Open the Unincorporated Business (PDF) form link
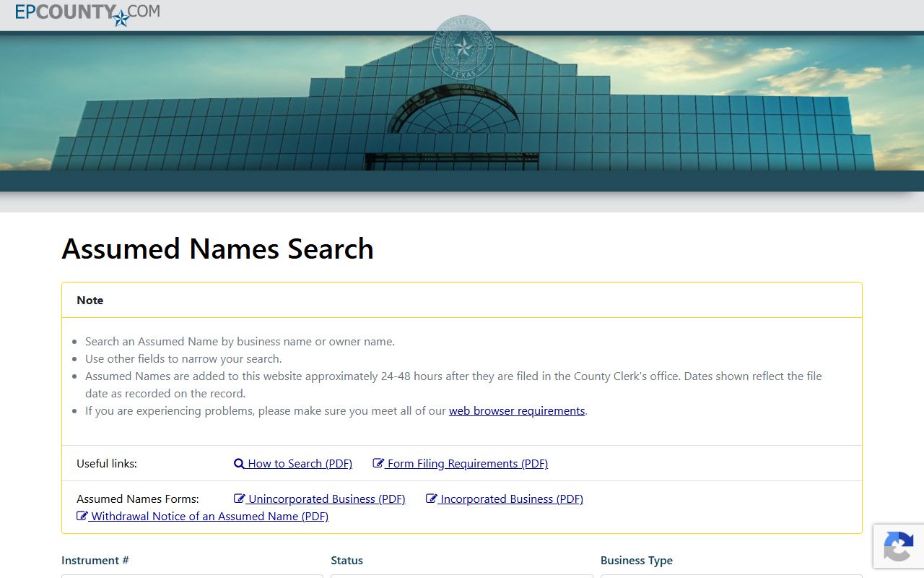This screenshot has height=578, width=924. click(320, 499)
